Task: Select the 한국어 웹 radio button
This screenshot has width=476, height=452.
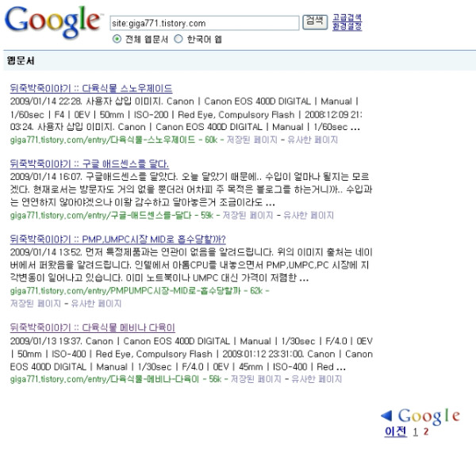Action: coord(178,39)
